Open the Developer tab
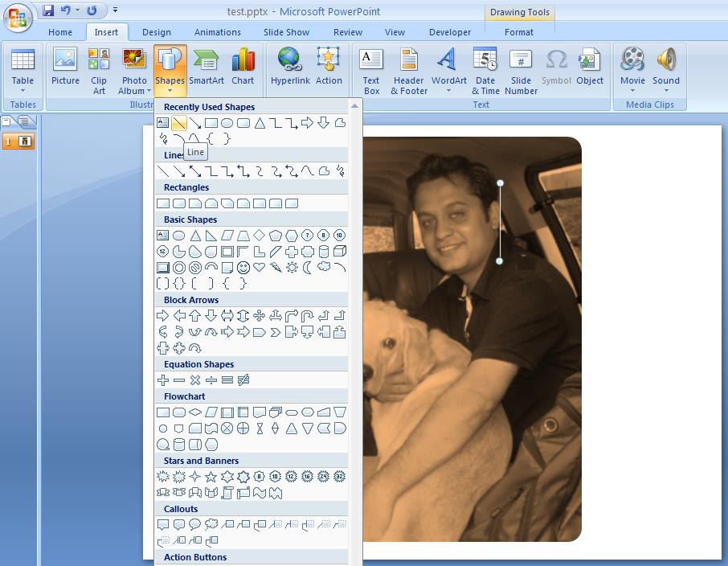This screenshot has height=566, width=728. pyautogui.click(x=450, y=32)
